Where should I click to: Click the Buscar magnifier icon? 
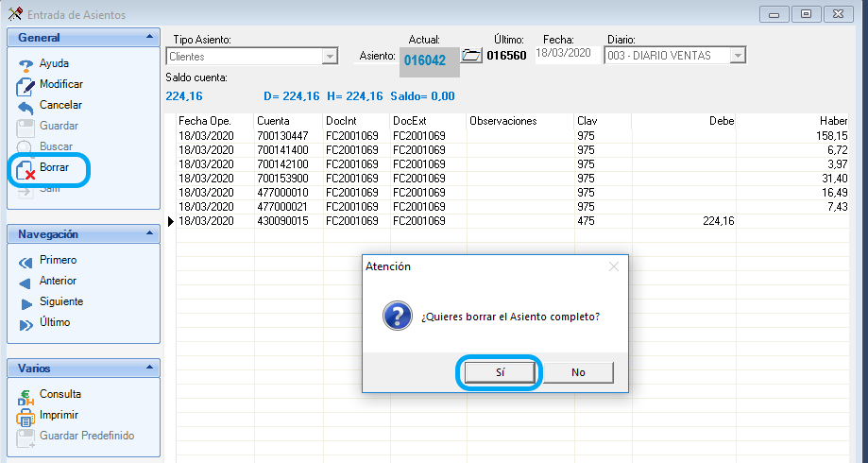click(x=25, y=147)
